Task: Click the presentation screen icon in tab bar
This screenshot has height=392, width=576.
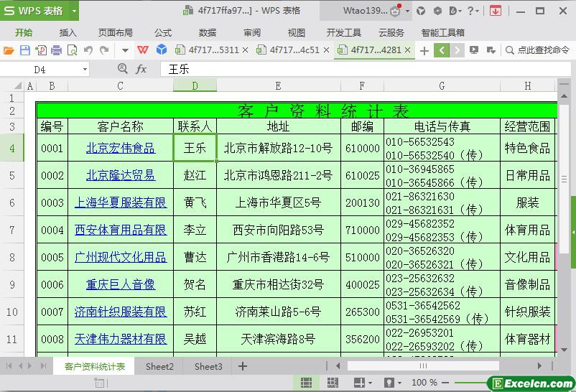Action: (474, 50)
